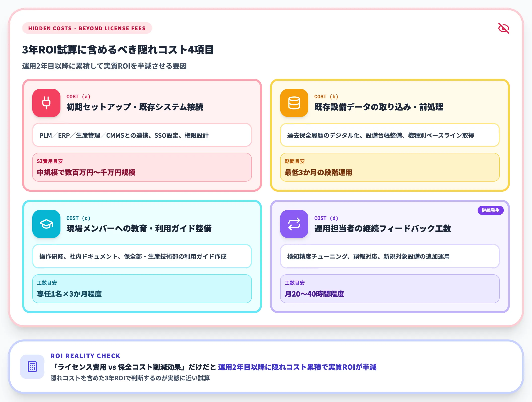This screenshot has width=532, height=402.
Task: Click the title 既存設備データの取り込み・前処理
Action: click(x=379, y=107)
